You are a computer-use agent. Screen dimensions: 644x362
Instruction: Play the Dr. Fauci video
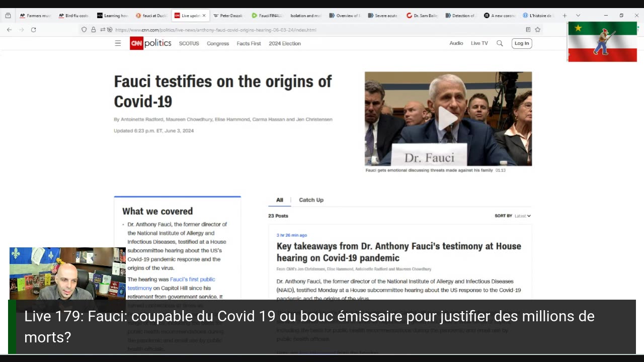[448, 119]
